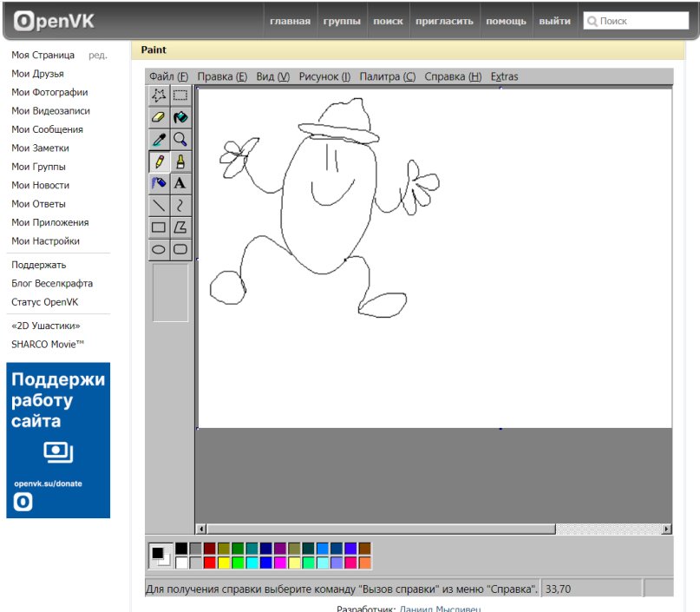Select the rectangular Select tool
Image resolution: width=700 pixels, height=612 pixels.
(x=180, y=95)
